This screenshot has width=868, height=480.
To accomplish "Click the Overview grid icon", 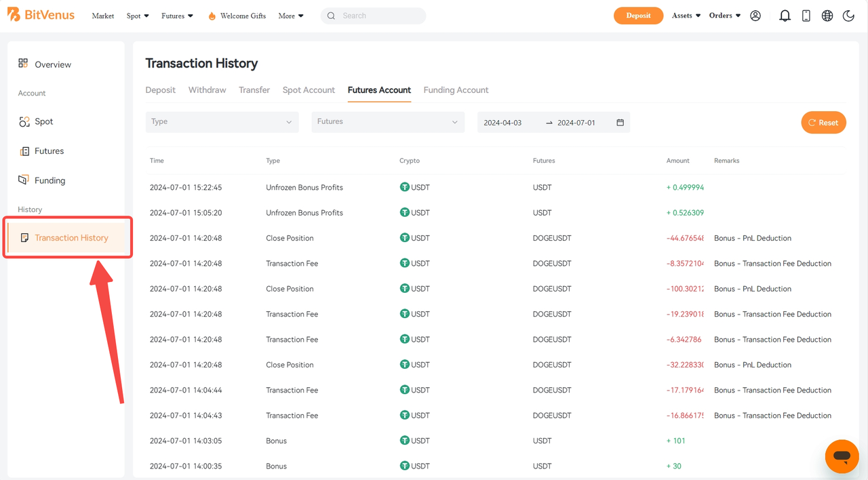I will coord(23,63).
